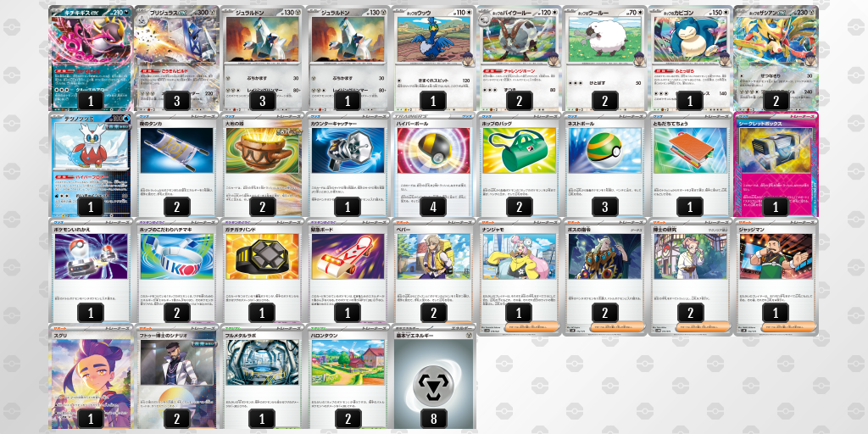Choose the Full Metal Lab stadium card

pyautogui.click(x=262, y=377)
